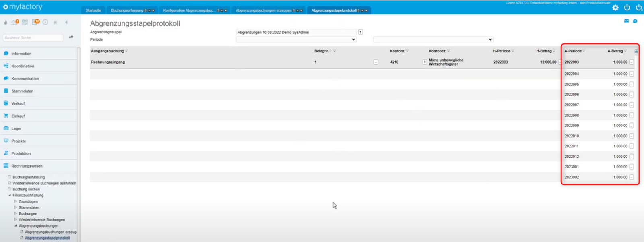Image resolution: width=644 pixels, height=242 pixels.
Task: Collapse the sidebar with left arrow icon
Action: (66, 22)
